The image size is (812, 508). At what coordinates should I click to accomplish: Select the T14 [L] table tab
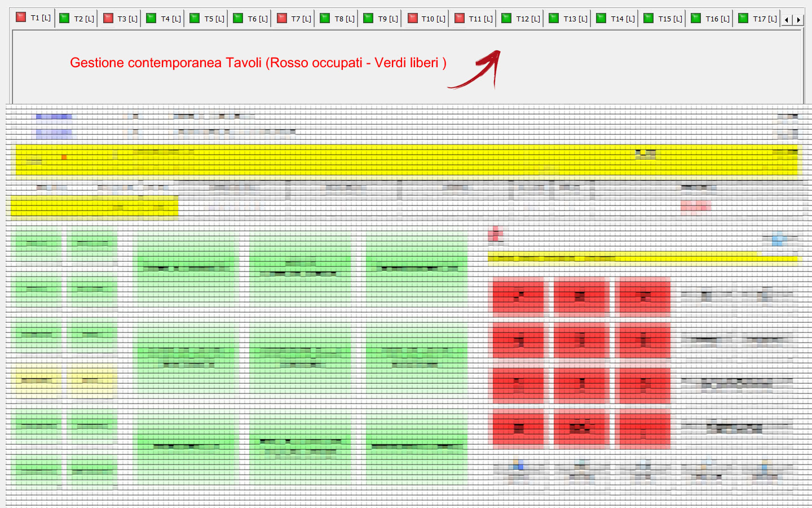point(623,19)
